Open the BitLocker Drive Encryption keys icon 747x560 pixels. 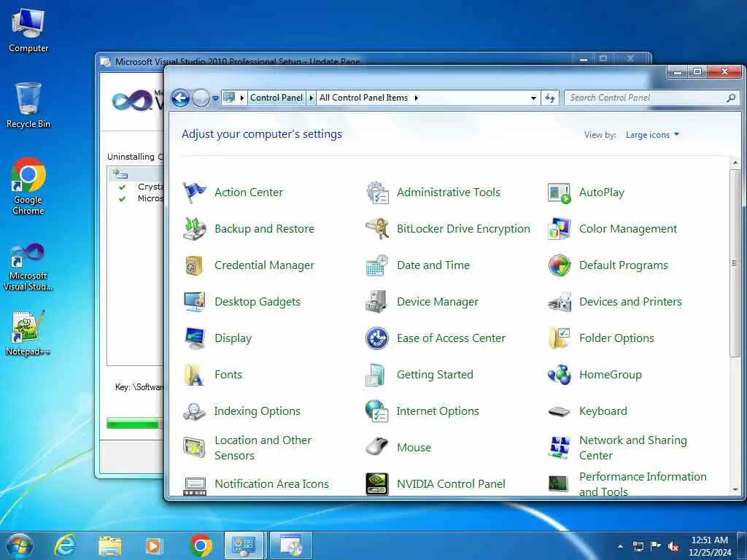click(377, 228)
